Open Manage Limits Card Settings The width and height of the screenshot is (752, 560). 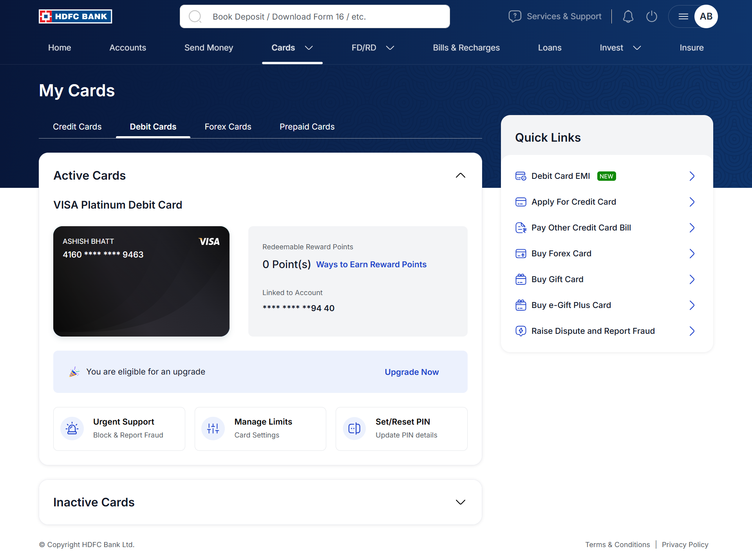pos(260,429)
